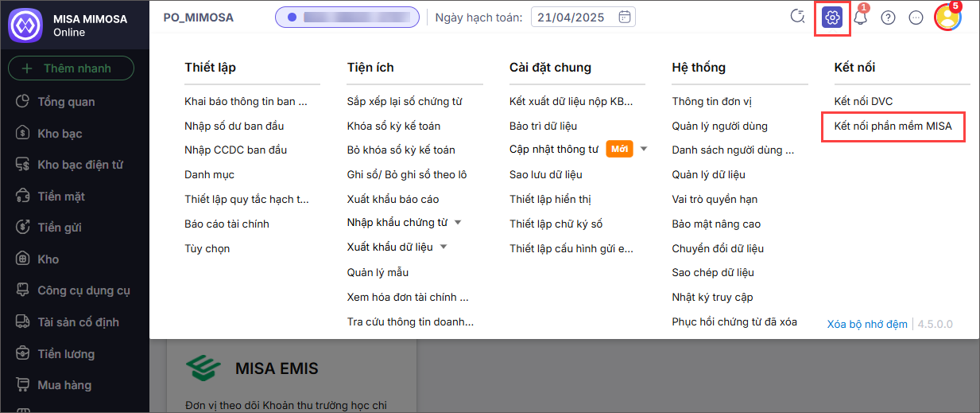Open the user avatar menu
The image size is (980, 413).
click(x=947, y=18)
